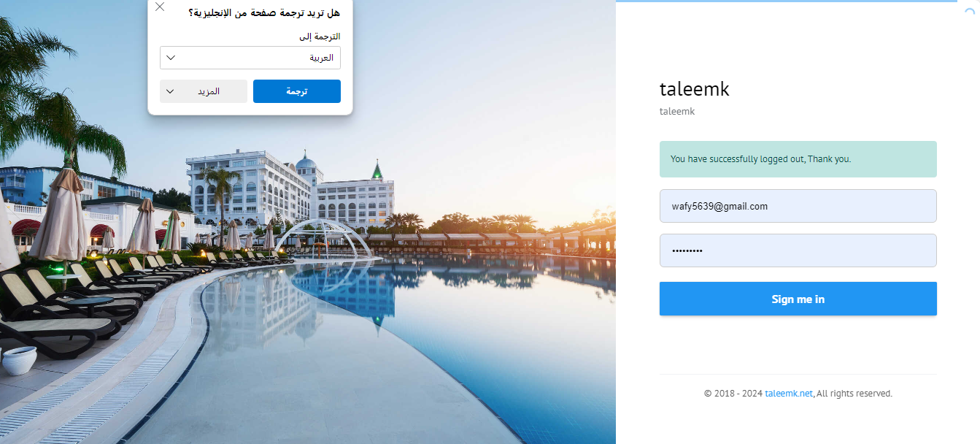Open the taleemk.net footer link
This screenshot has width=980, height=444.
pos(789,393)
